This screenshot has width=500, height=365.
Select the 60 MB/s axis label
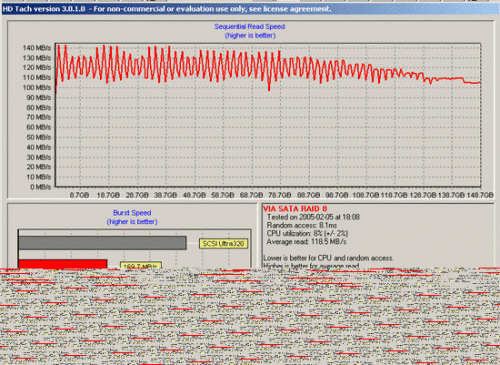click(38, 127)
